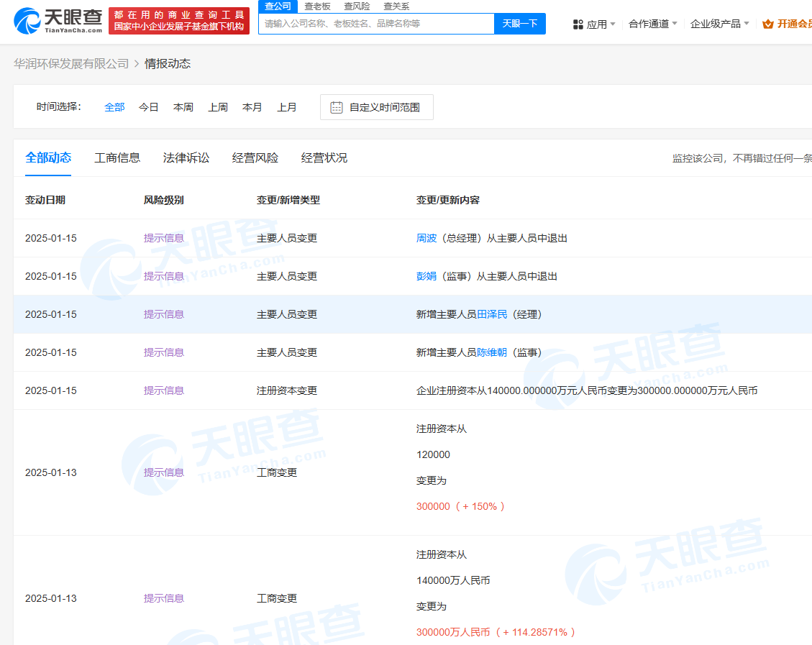Click 提示信息 in 周波 row

click(164, 238)
